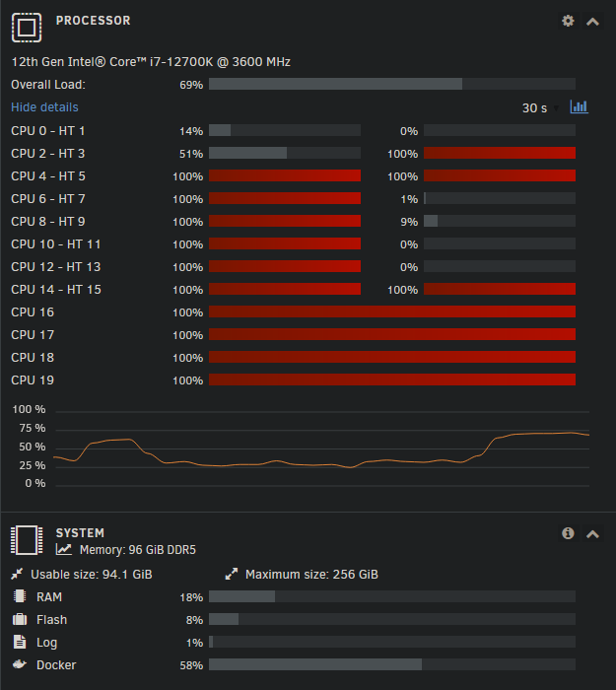
Task: Click the Overall Load progress bar
Action: click(392, 84)
